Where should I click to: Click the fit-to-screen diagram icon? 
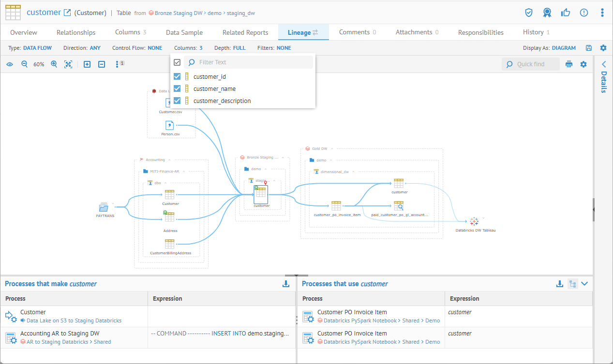click(x=68, y=64)
